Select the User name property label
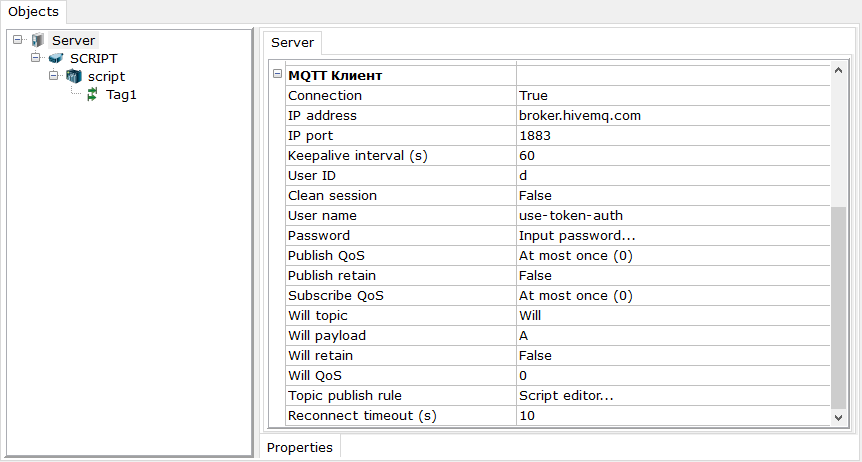 (x=322, y=216)
